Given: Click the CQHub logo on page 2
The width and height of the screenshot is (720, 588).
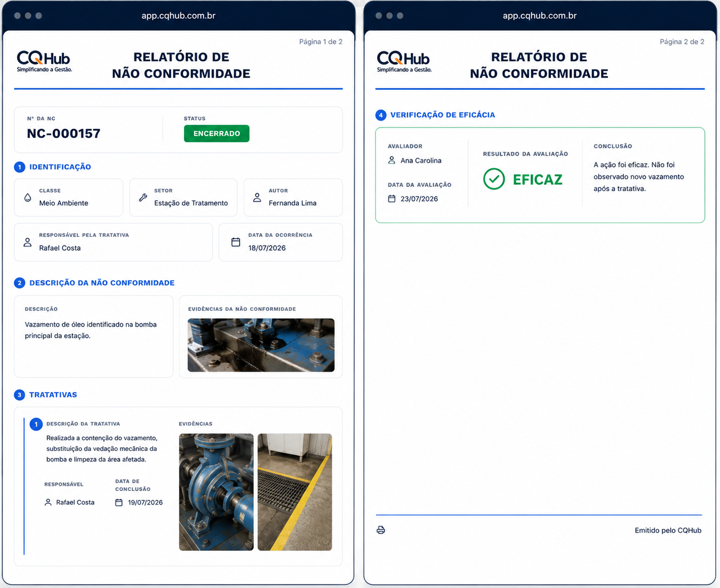Looking at the screenshot, I should (x=404, y=61).
